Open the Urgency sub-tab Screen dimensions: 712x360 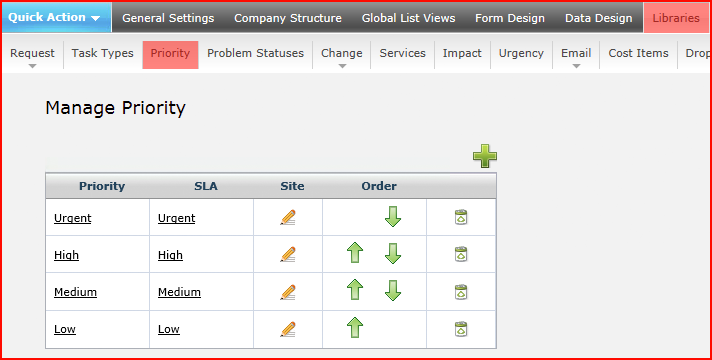pos(521,53)
